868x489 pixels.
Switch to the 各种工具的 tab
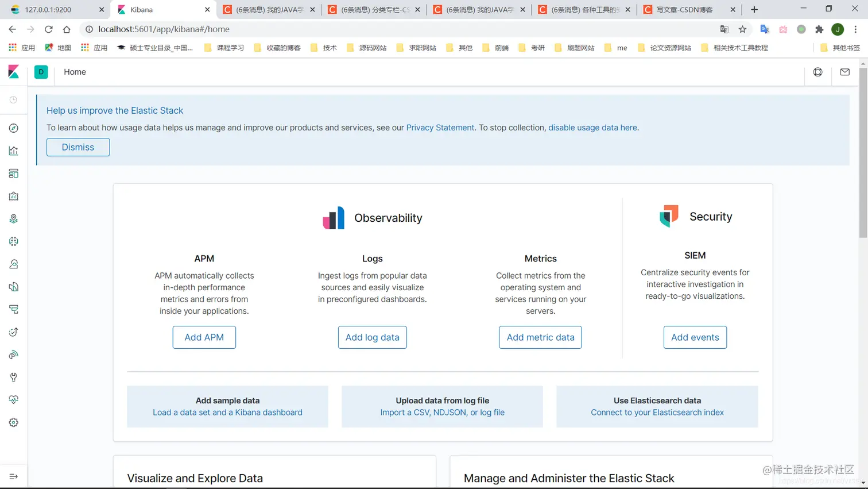pyautogui.click(x=584, y=10)
